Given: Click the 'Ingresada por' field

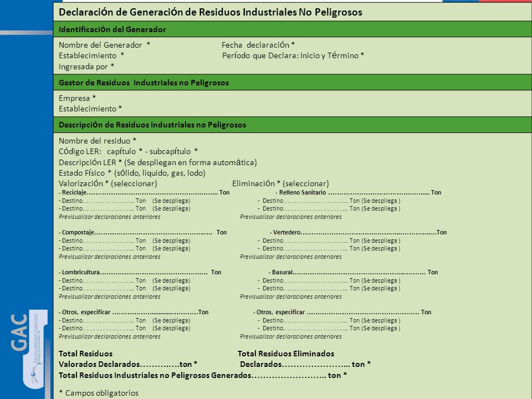Looking at the screenshot, I should point(86,66).
